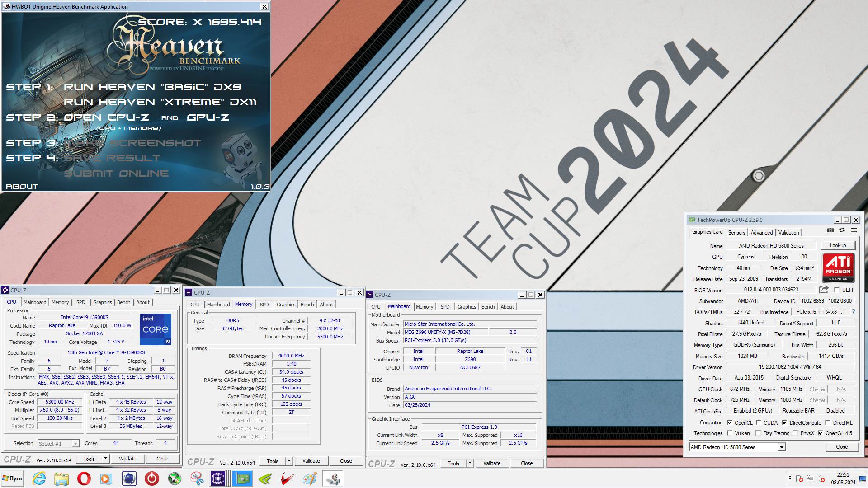
Task: Toggle the OpenGL 4.5 checkbox
Action: pos(820,433)
